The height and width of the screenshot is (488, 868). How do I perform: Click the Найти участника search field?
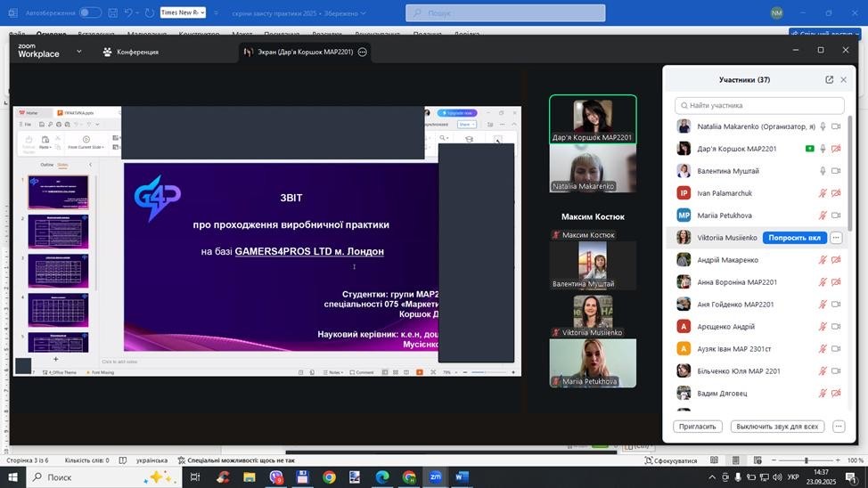click(x=757, y=105)
